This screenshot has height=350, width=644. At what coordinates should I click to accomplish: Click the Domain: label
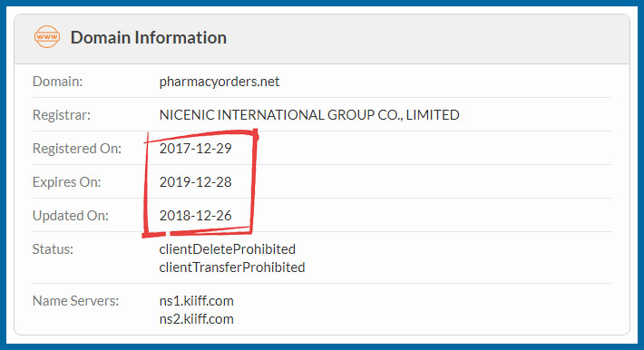(x=57, y=82)
